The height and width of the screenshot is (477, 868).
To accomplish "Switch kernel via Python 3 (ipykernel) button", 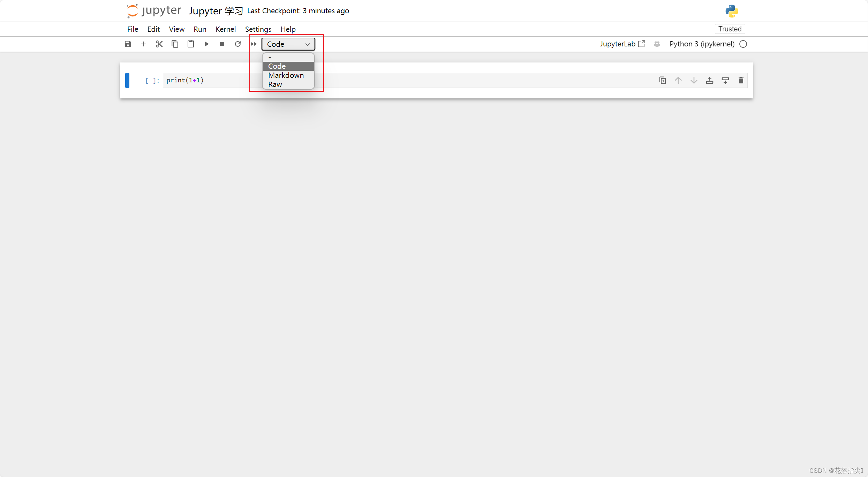I will (702, 44).
